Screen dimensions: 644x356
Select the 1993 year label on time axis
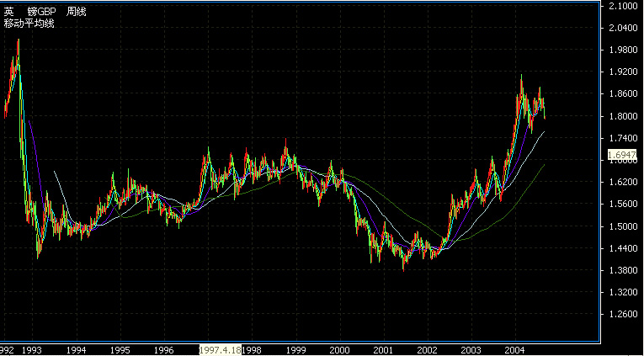click(32, 349)
